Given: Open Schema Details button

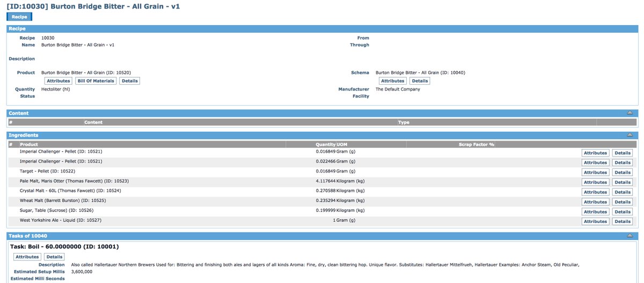Looking at the screenshot, I should 420,81.
